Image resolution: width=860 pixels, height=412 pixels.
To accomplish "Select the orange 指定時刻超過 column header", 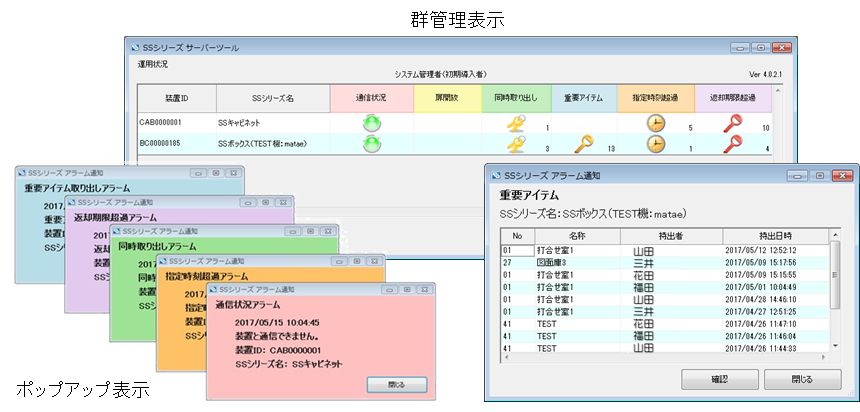I will (x=656, y=99).
